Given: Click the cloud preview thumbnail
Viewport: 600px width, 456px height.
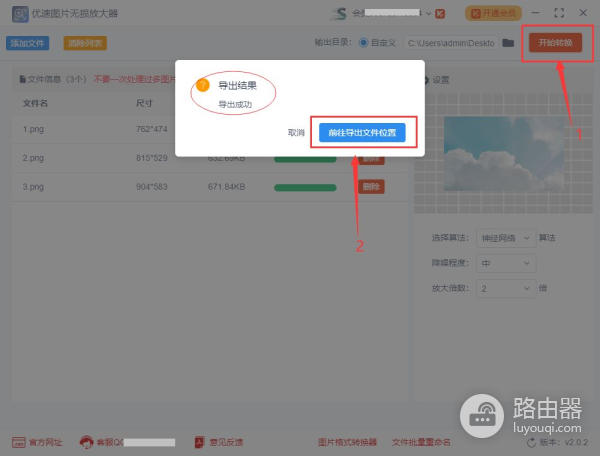Looking at the screenshot, I should (504, 154).
